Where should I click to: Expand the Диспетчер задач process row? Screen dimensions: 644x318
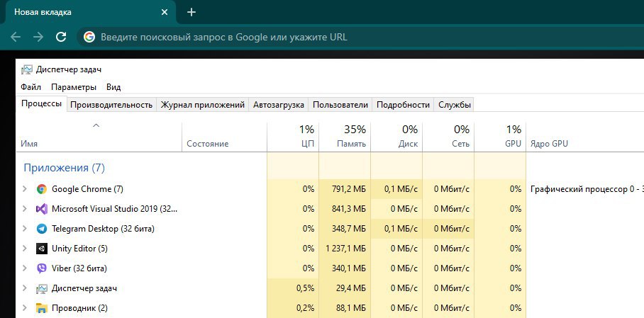tap(25, 288)
